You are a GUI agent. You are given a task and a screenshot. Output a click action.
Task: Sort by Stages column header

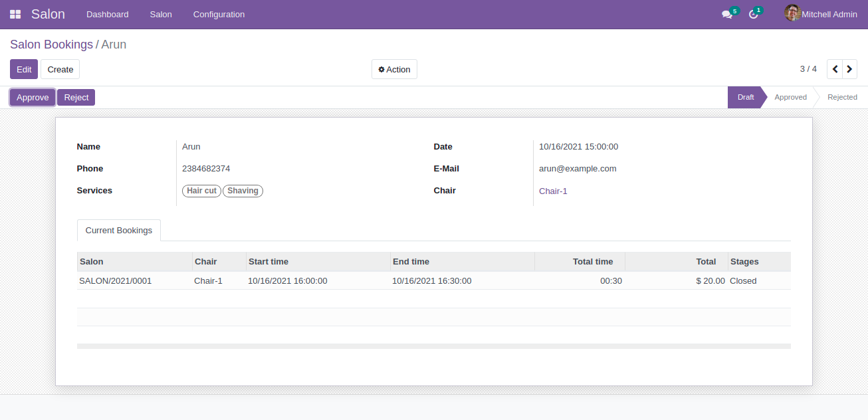(759, 261)
